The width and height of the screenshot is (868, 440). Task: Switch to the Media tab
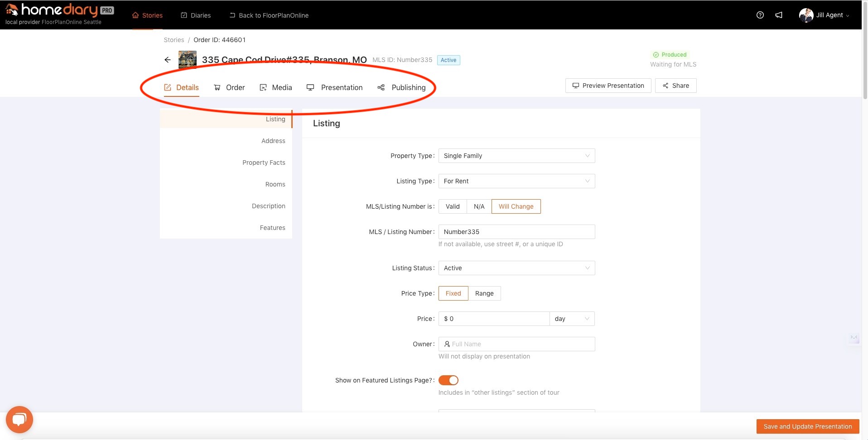(276, 87)
